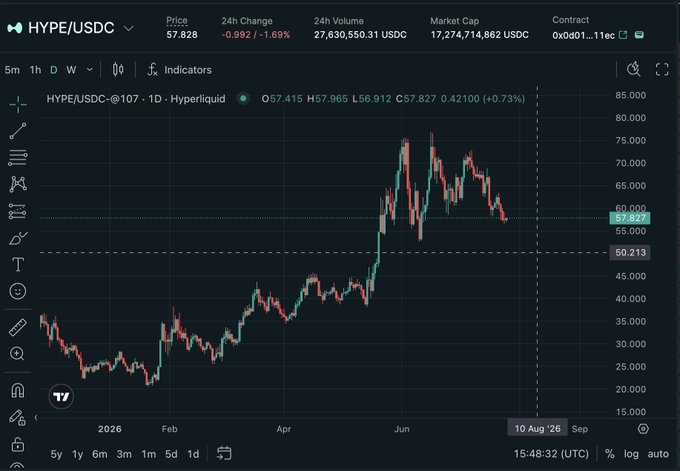Click the TradingView logo
This screenshot has width=680, height=471.
(61, 396)
